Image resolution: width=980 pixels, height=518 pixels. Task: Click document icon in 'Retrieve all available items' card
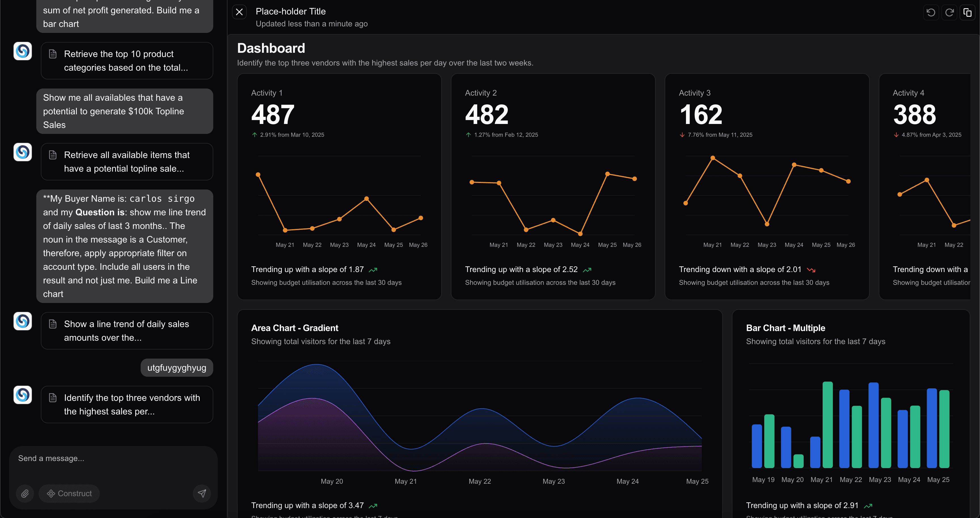click(x=53, y=155)
